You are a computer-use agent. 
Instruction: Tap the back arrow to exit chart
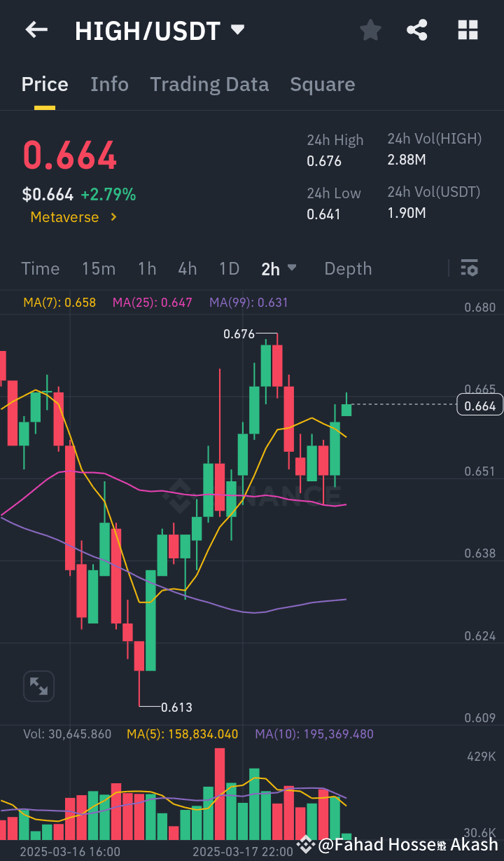pyautogui.click(x=36, y=29)
